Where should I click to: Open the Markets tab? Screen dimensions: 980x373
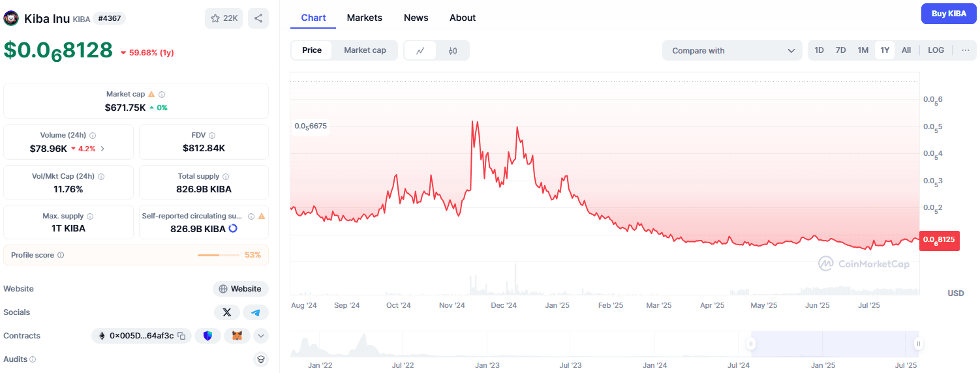pos(365,18)
